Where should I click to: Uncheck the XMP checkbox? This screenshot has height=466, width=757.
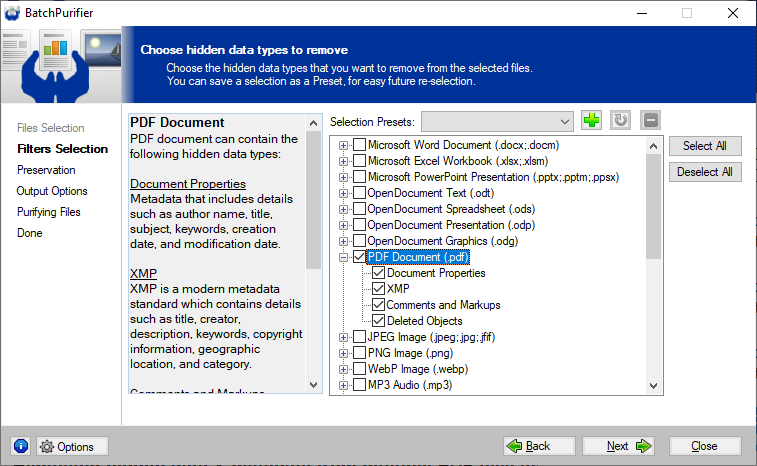click(378, 289)
